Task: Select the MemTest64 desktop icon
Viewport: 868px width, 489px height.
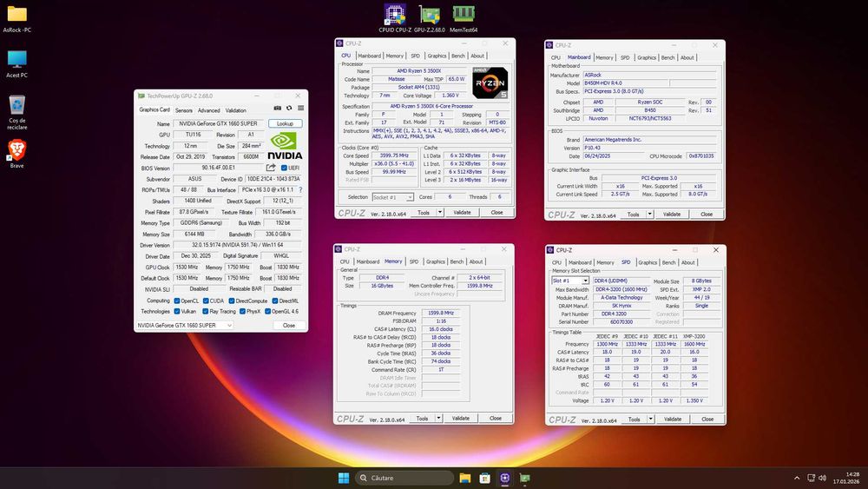Action: (x=464, y=18)
